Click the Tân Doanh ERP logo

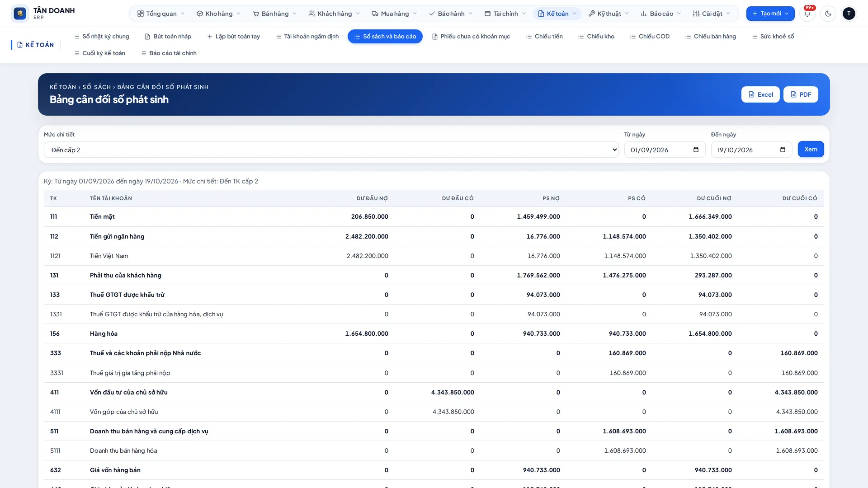point(43,14)
